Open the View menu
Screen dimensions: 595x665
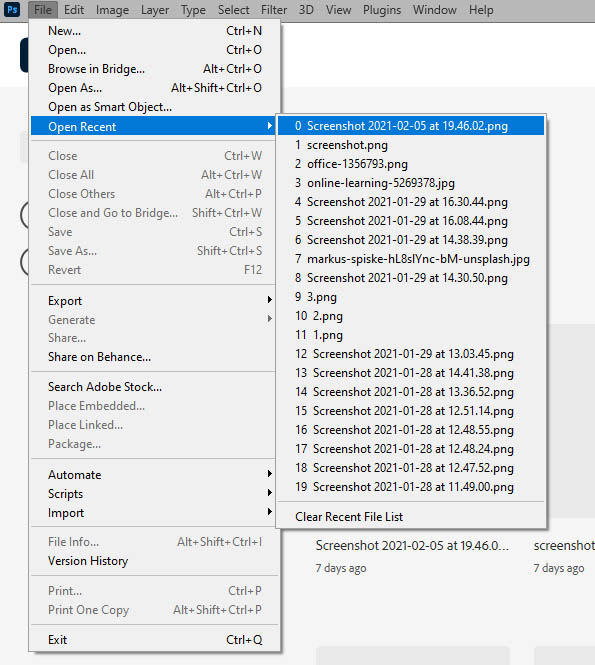(338, 10)
